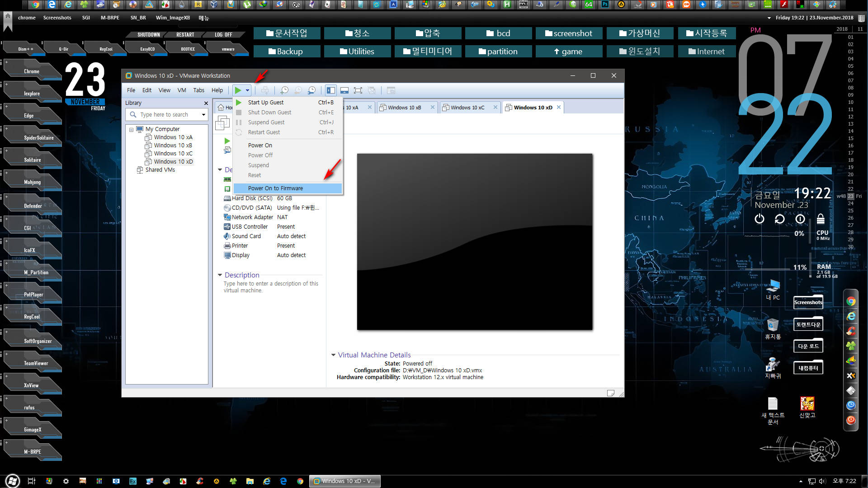Click the description text field
The image size is (868, 488).
coord(271,287)
